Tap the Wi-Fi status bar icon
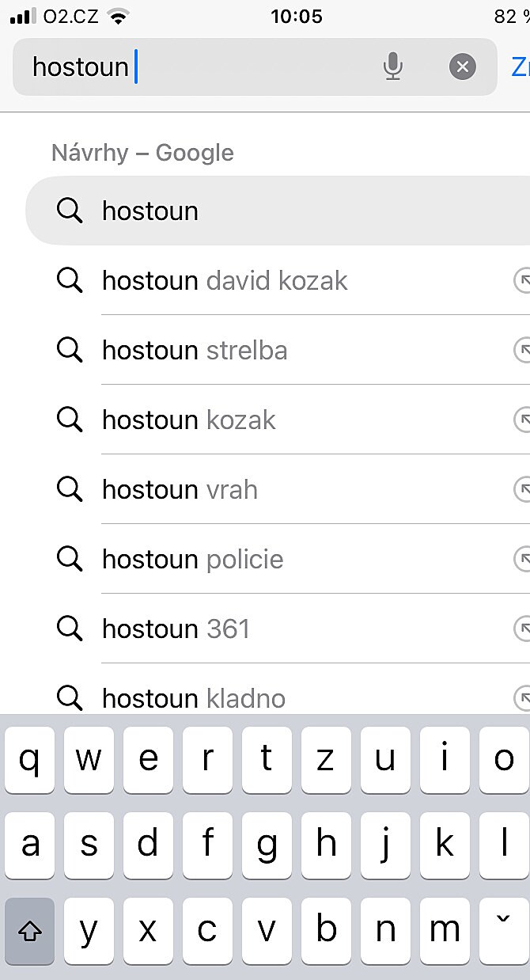The height and width of the screenshot is (980, 530). pos(118,17)
